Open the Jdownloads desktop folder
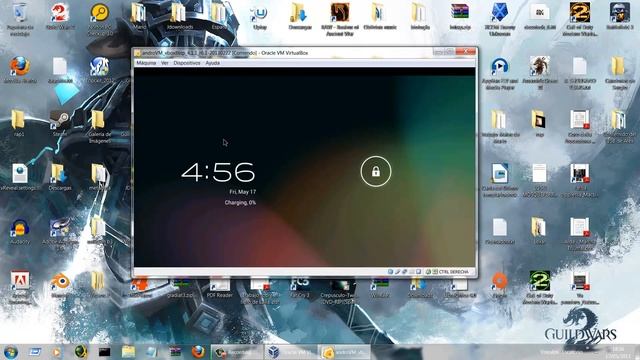This screenshot has width=640, height=360. (x=180, y=16)
